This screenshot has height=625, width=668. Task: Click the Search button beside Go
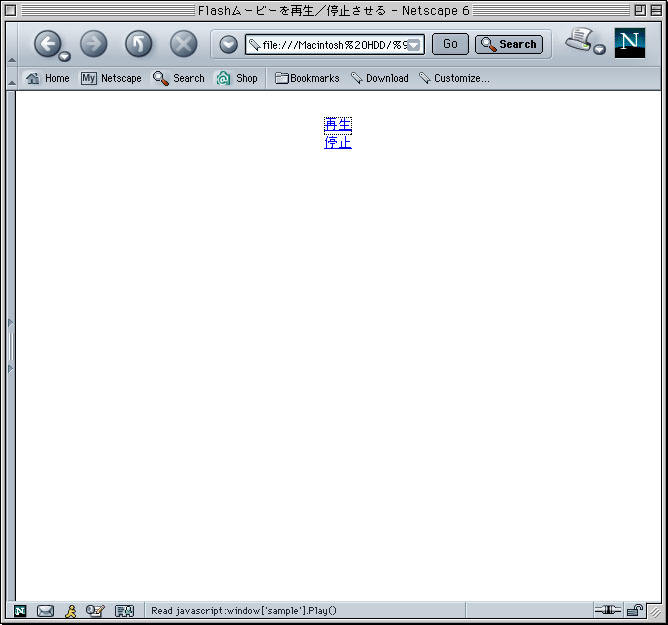coord(509,44)
